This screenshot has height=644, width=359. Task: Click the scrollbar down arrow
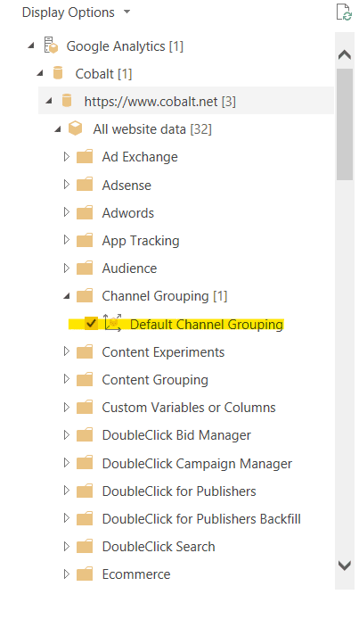tap(345, 566)
